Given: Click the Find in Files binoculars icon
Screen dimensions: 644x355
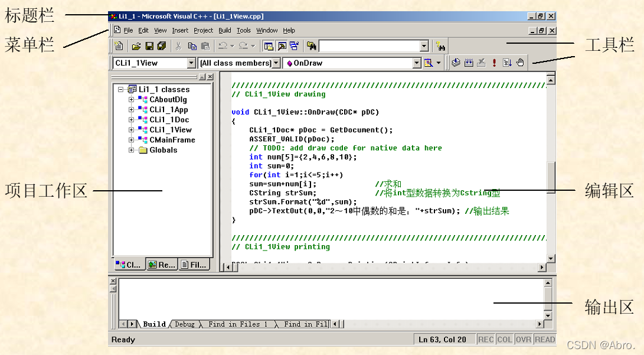Looking at the screenshot, I should [x=312, y=46].
